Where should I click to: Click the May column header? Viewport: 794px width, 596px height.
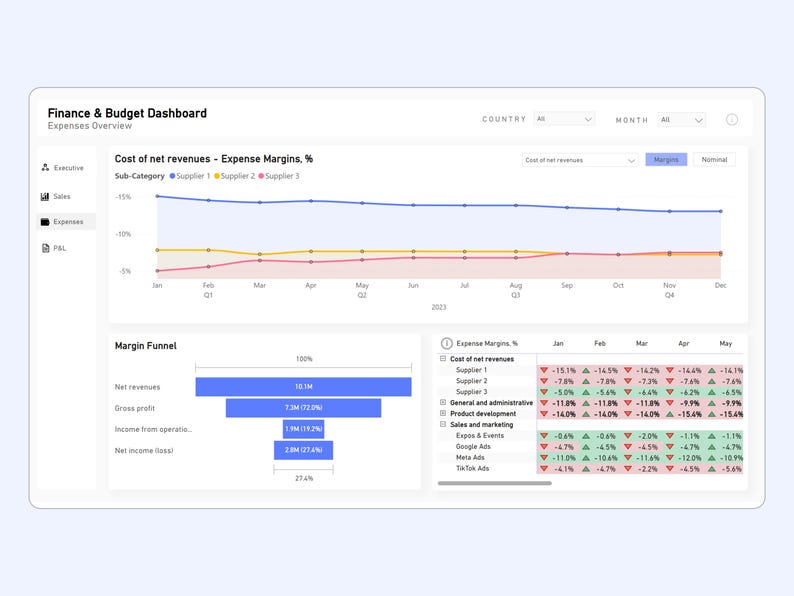[726, 343]
